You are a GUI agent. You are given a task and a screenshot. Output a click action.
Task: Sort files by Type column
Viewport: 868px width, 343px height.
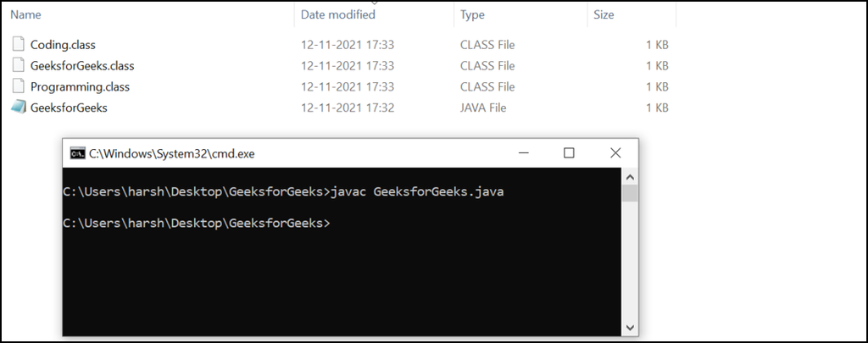pos(472,14)
